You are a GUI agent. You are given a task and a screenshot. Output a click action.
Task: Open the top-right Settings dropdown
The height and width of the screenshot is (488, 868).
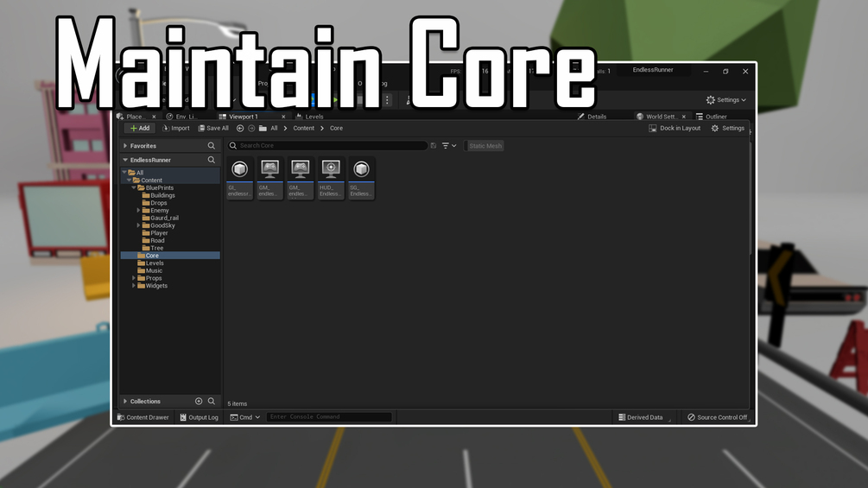pos(726,100)
